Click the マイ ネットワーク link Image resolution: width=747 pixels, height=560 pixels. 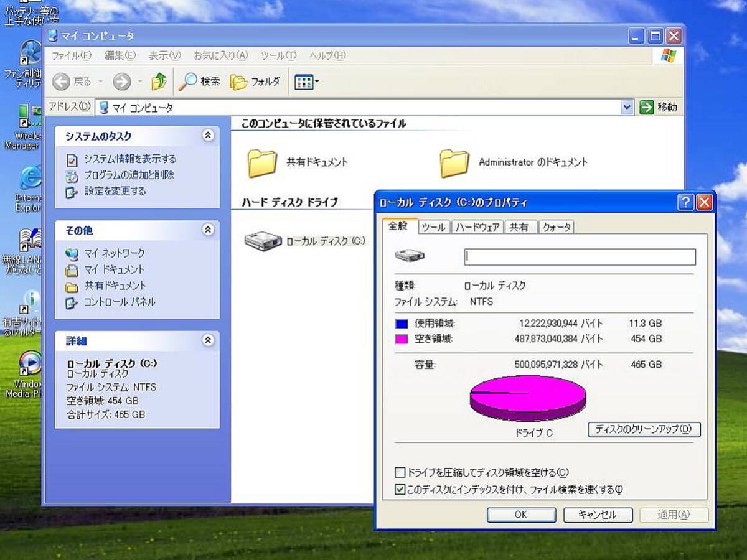pos(115,253)
